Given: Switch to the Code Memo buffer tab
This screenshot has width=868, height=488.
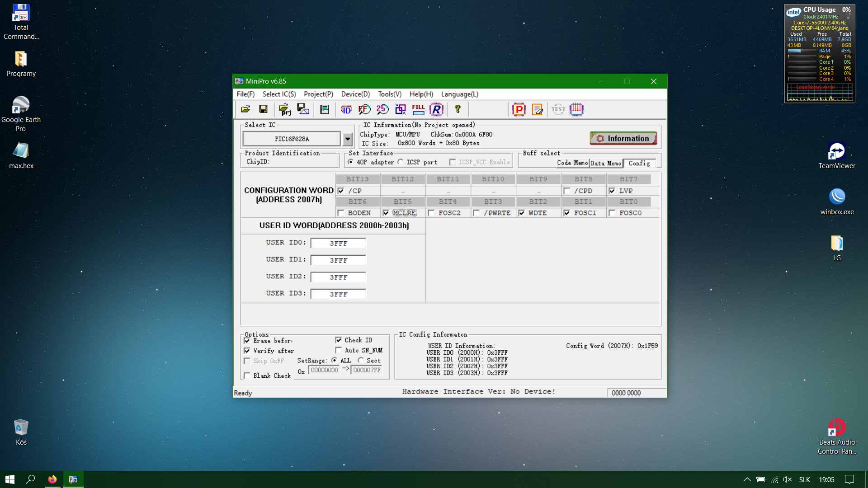Looking at the screenshot, I should (572, 163).
